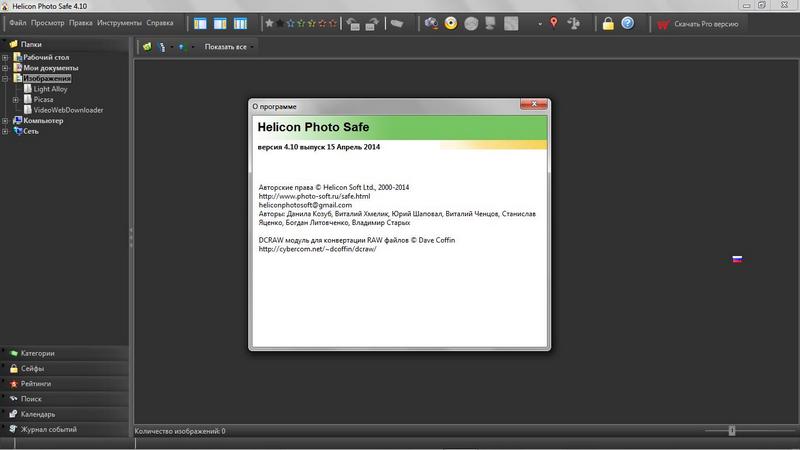
Task: Select the layout icon with right pane highlighted
Action: click(220, 23)
